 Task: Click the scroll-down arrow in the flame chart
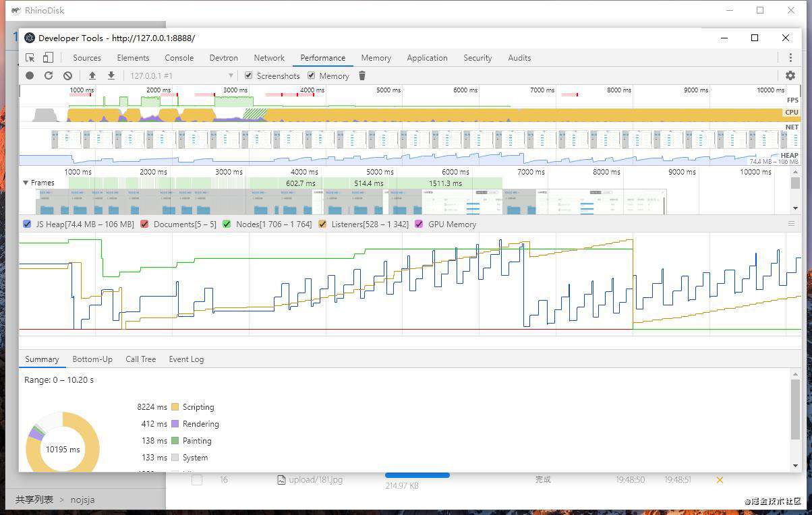796,209
